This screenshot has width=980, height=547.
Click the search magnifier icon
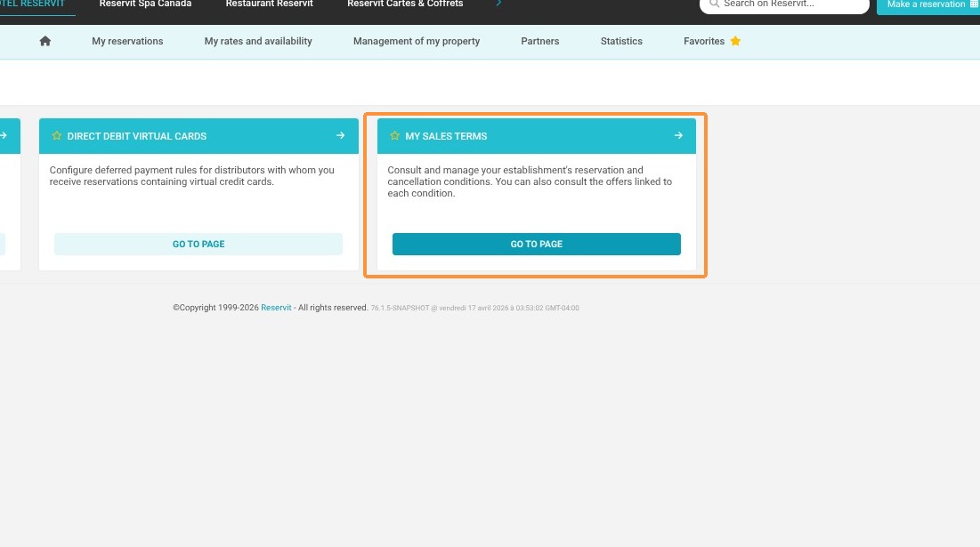[714, 4]
